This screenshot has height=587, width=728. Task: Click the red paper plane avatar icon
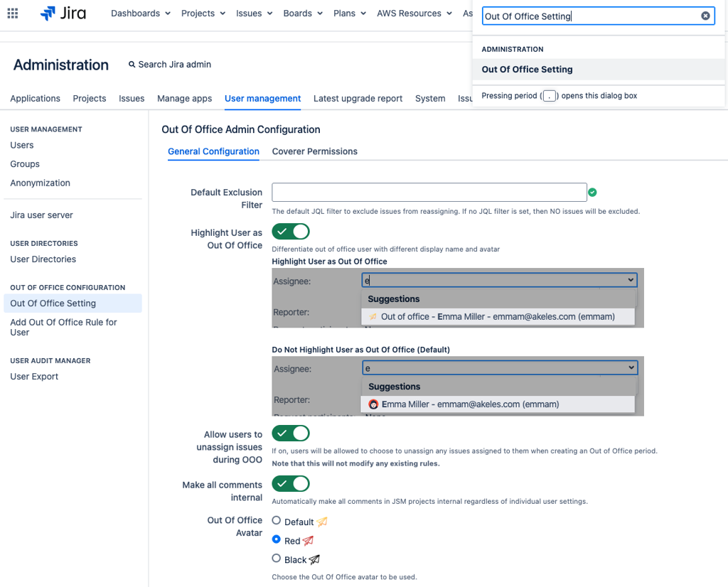pos(308,541)
